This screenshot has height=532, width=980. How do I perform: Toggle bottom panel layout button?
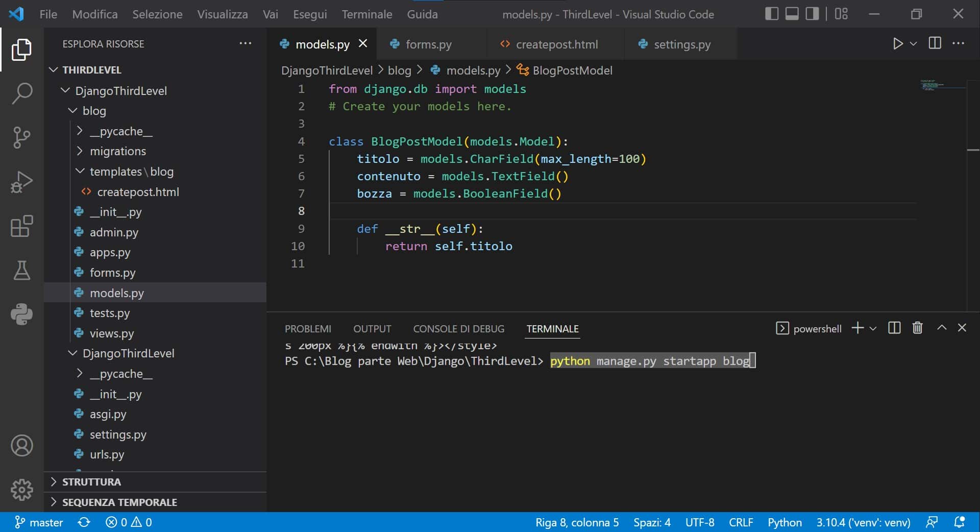pyautogui.click(x=792, y=14)
